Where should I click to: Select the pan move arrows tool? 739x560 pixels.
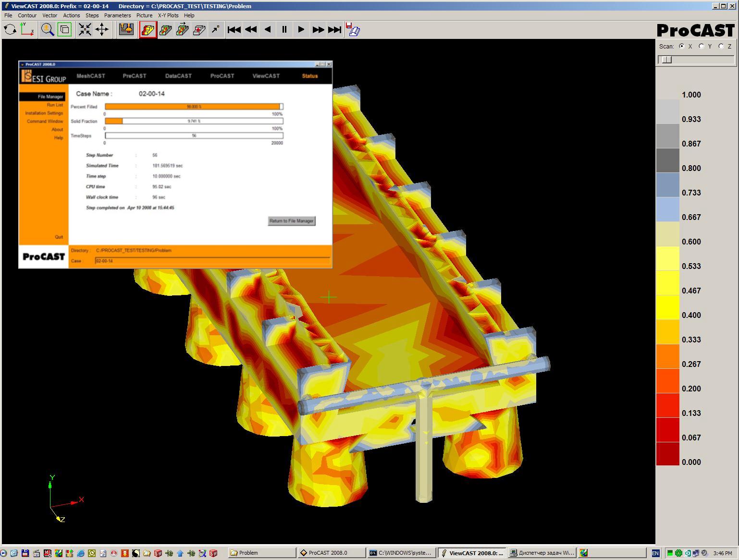[x=102, y=30]
